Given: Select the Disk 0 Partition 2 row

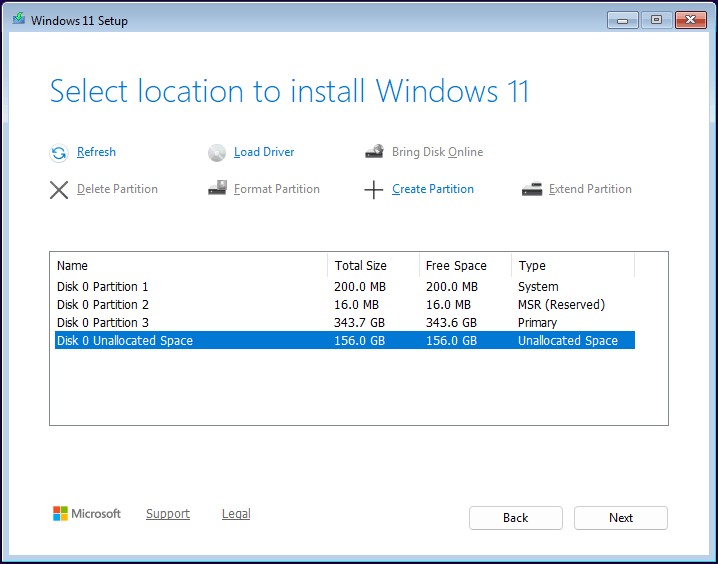Looking at the screenshot, I should pyautogui.click(x=345, y=304).
